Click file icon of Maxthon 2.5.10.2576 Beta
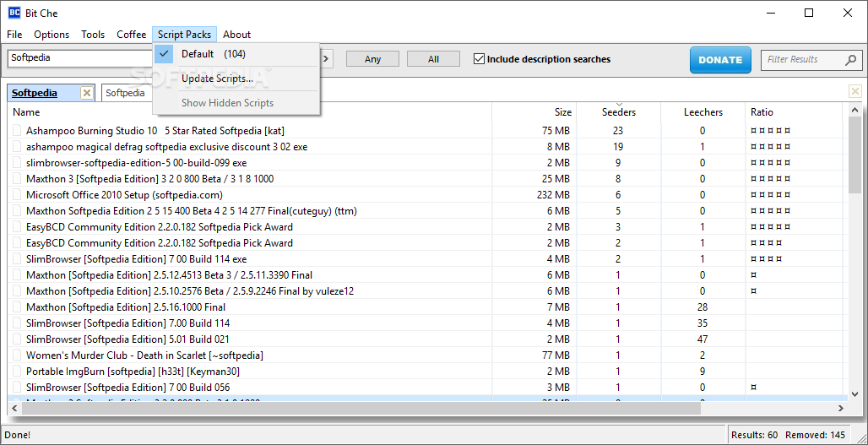 (x=17, y=291)
